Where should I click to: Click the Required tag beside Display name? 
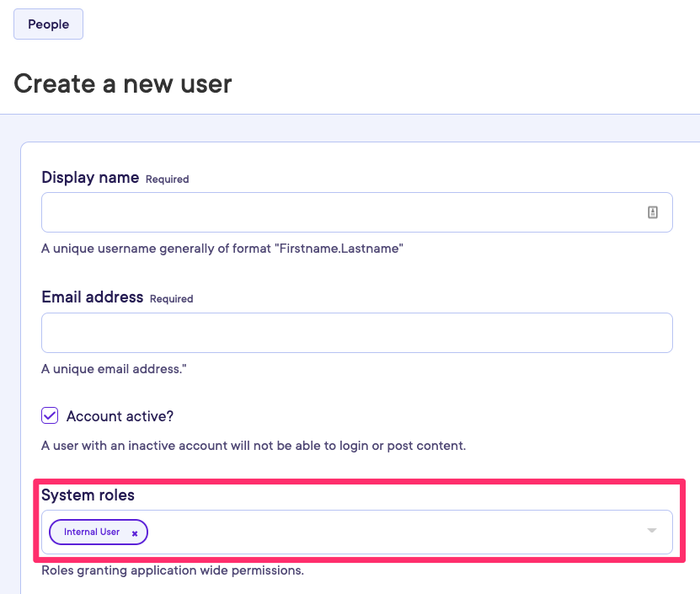pos(168,179)
